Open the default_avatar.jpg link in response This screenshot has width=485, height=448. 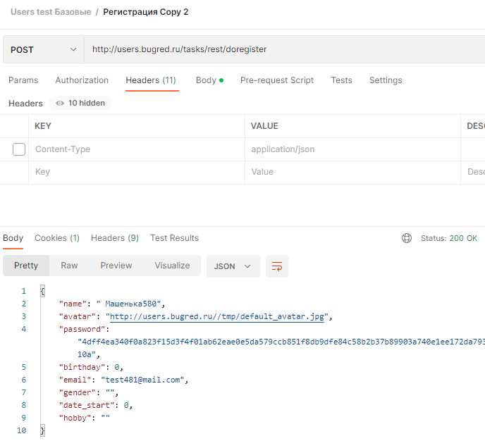(217, 316)
